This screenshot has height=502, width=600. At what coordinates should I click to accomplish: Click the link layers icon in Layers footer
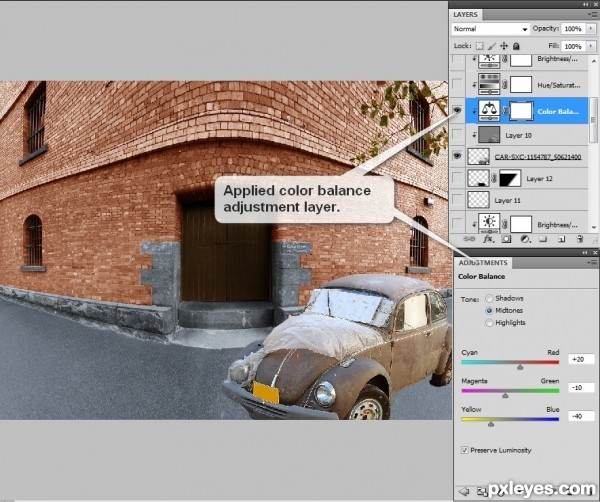click(x=469, y=239)
